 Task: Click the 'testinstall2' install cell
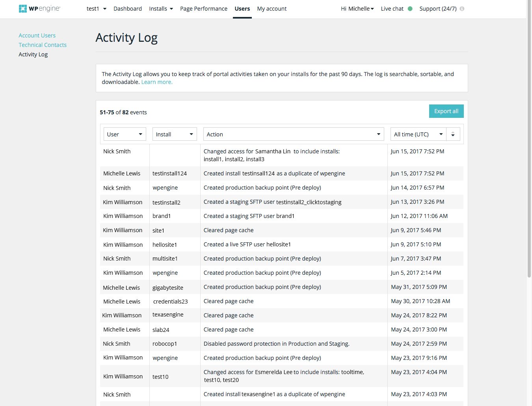[166, 203]
